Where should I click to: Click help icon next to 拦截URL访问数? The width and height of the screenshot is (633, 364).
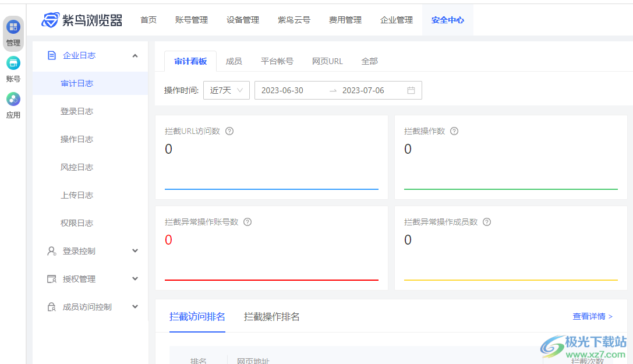229,131
